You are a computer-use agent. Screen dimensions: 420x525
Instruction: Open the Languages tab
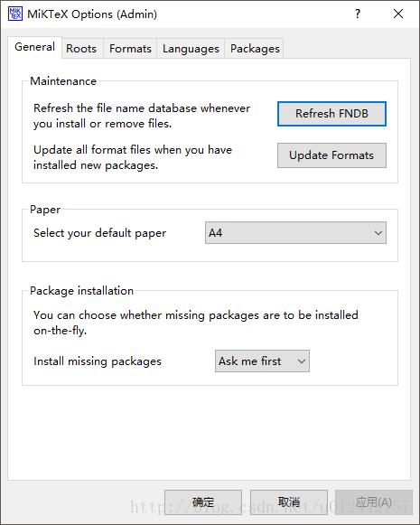coord(191,49)
